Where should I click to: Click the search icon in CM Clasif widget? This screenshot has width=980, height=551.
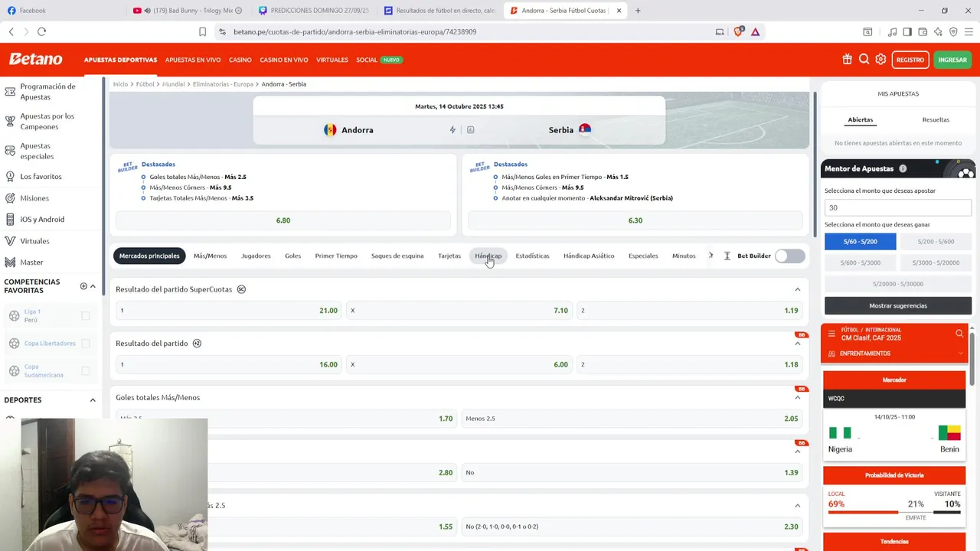tap(959, 334)
